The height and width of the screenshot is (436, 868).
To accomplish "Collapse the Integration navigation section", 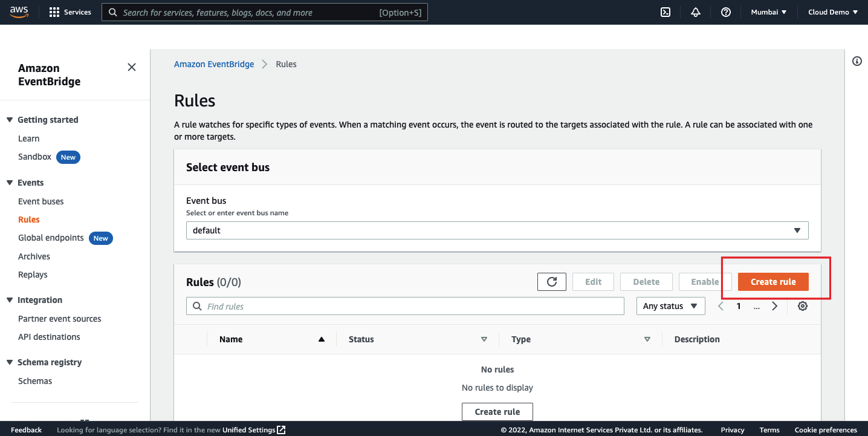I will (x=10, y=300).
